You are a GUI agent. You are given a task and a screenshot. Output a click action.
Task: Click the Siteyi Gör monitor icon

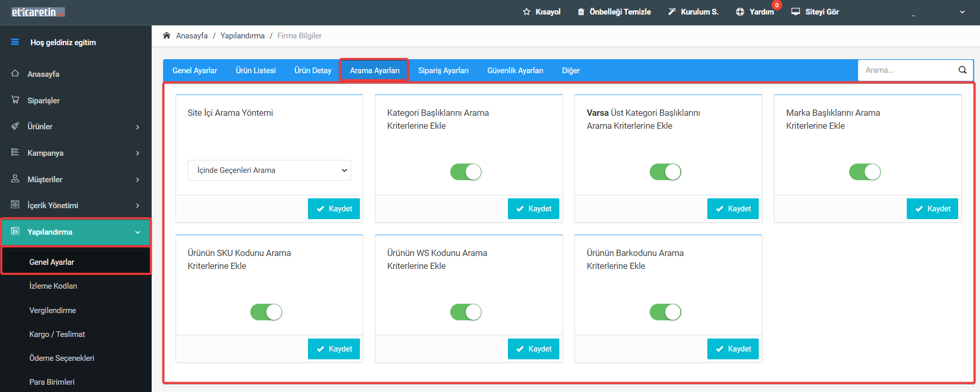796,11
